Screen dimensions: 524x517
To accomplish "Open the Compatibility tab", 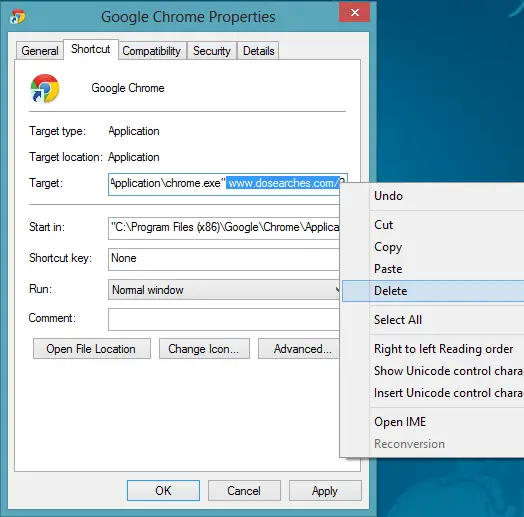I will 151,51.
